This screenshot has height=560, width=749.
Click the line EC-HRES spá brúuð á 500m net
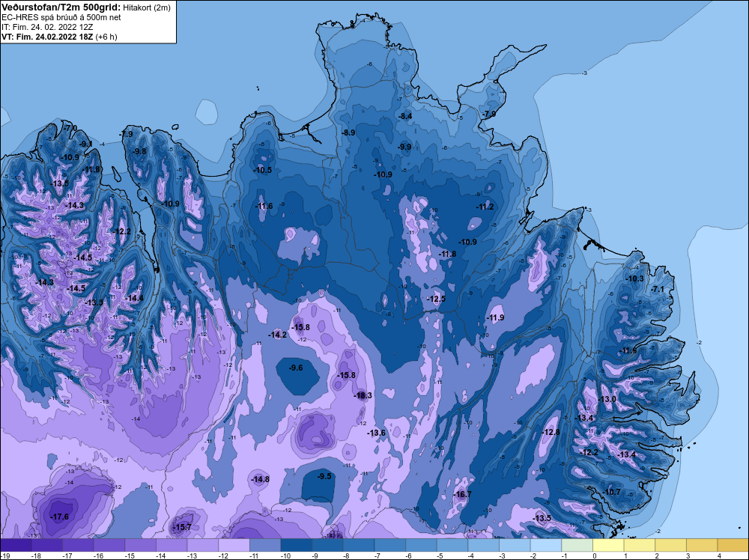click(x=61, y=17)
